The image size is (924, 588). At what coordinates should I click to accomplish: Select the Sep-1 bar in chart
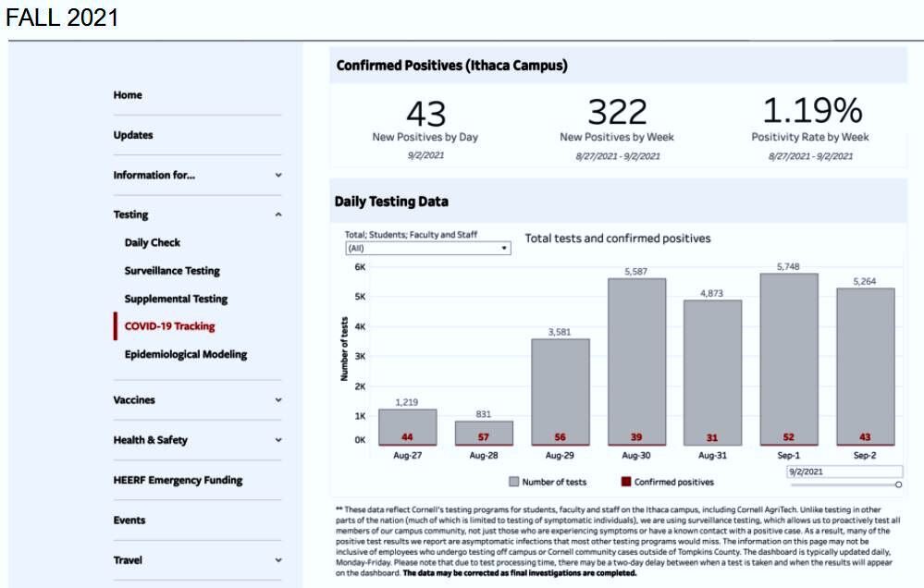(788, 359)
